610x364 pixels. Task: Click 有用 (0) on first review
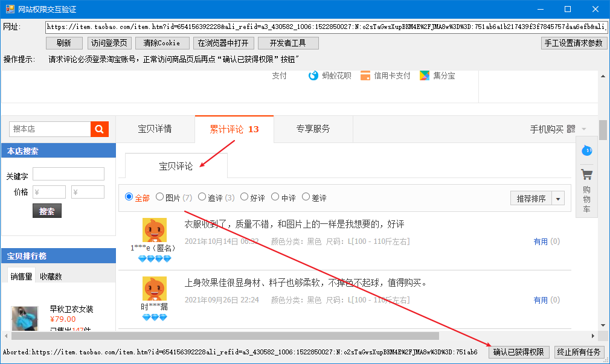(x=547, y=241)
